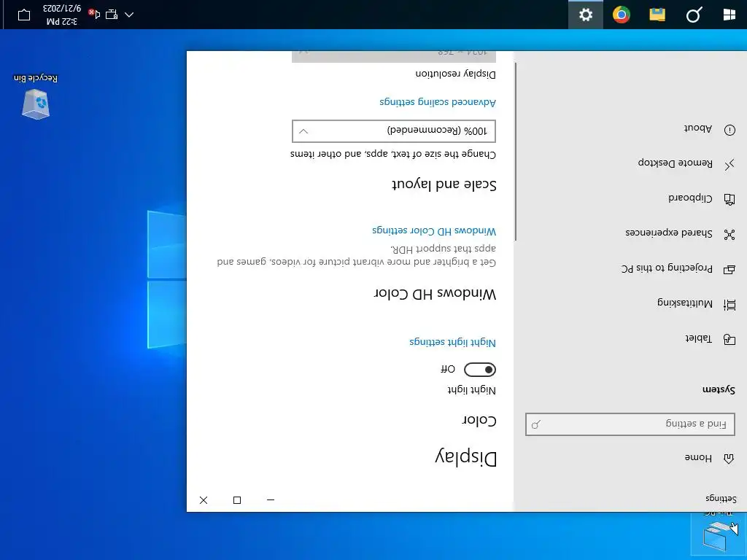Screen dimensions: 747x560
Task: Toggle the Night light switch
Action: (x=480, y=370)
